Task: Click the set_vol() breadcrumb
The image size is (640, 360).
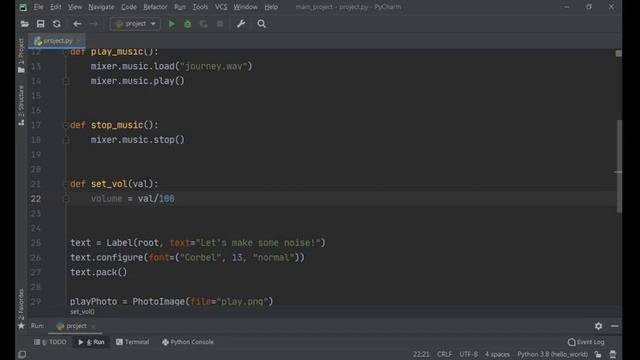Action: click(82, 311)
